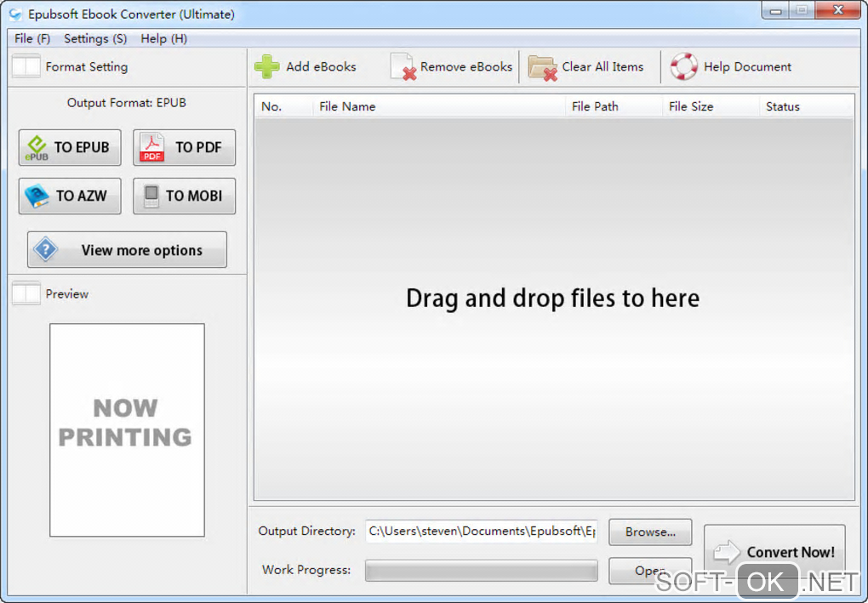868x603 pixels.
Task: Click the Work Progress: label
Action: (x=306, y=570)
